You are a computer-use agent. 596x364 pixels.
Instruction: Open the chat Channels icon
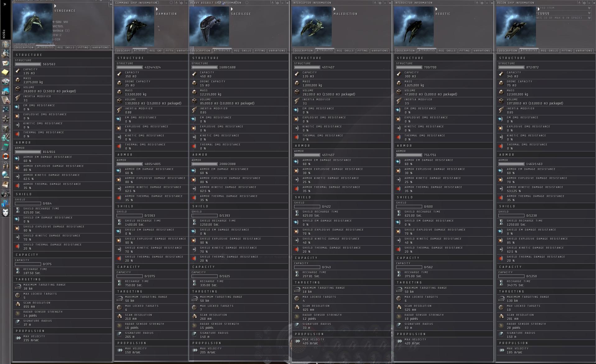5,165
